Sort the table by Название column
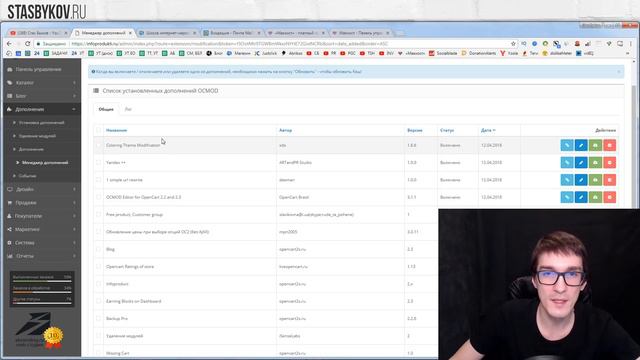 pos(116,130)
